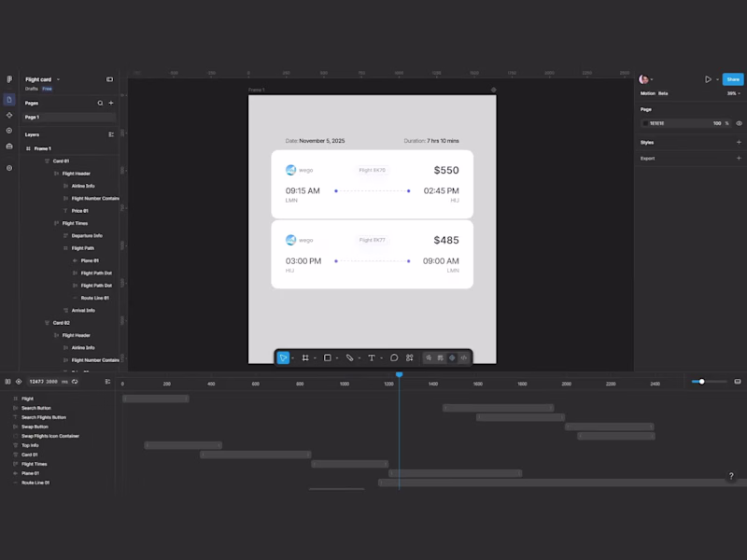Click the Drafts location link
Screen dimensions: 747x560
[32, 89]
